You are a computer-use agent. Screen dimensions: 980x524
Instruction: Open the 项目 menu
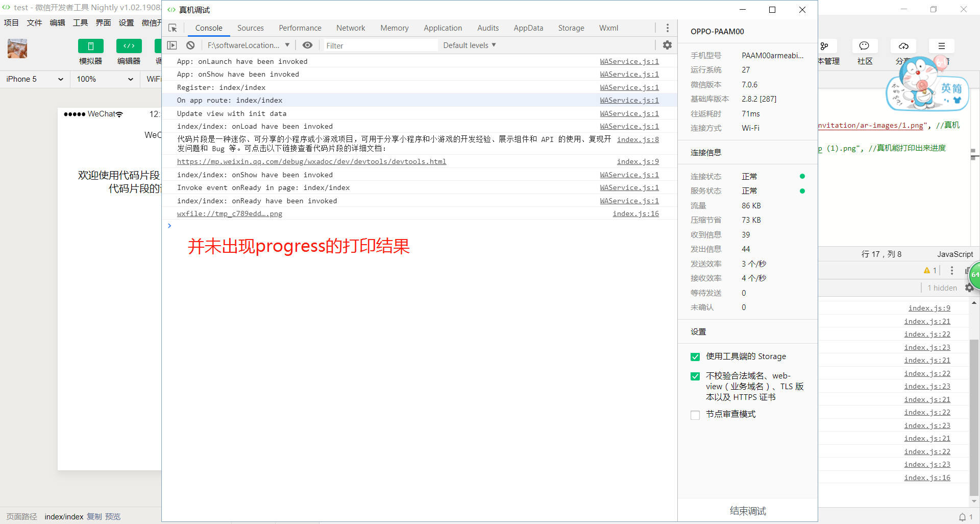coord(11,22)
